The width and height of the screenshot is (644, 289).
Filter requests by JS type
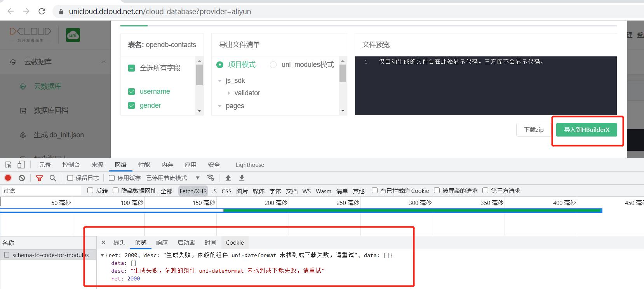point(214,191)
